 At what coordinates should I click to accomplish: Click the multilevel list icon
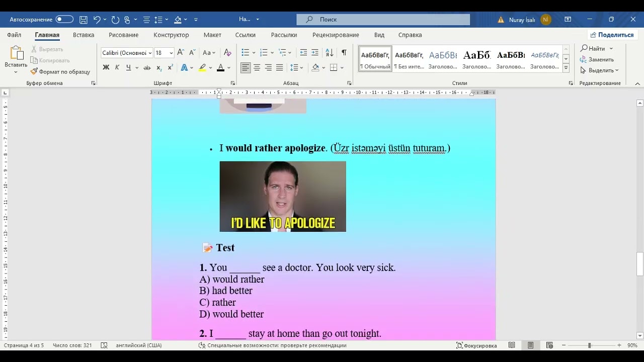click(282, 53)
